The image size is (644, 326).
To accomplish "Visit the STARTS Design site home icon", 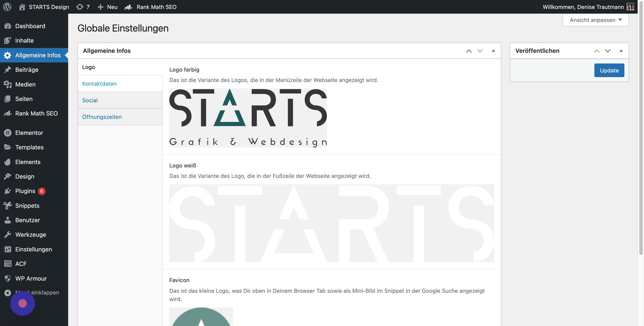I will tap(22, 7).
